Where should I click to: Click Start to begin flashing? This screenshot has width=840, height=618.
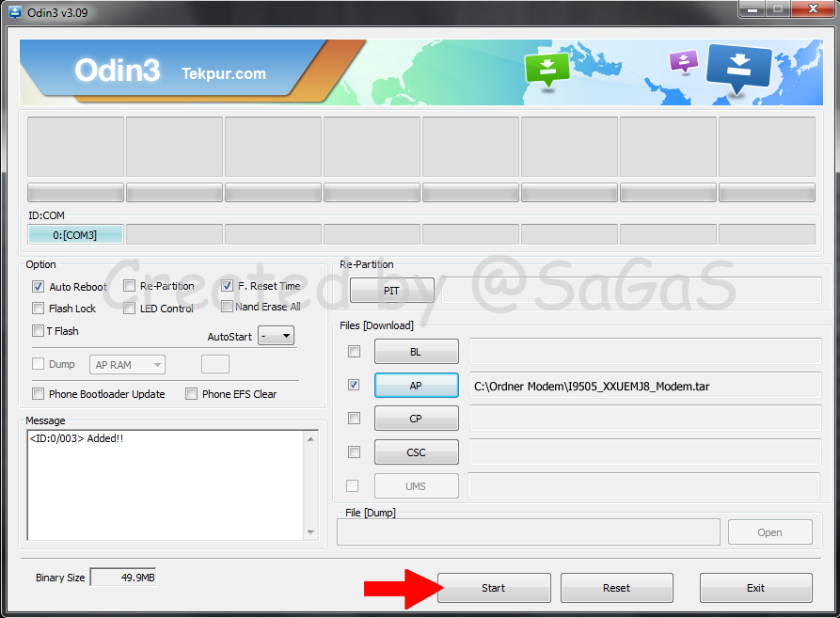click(494, 588)
